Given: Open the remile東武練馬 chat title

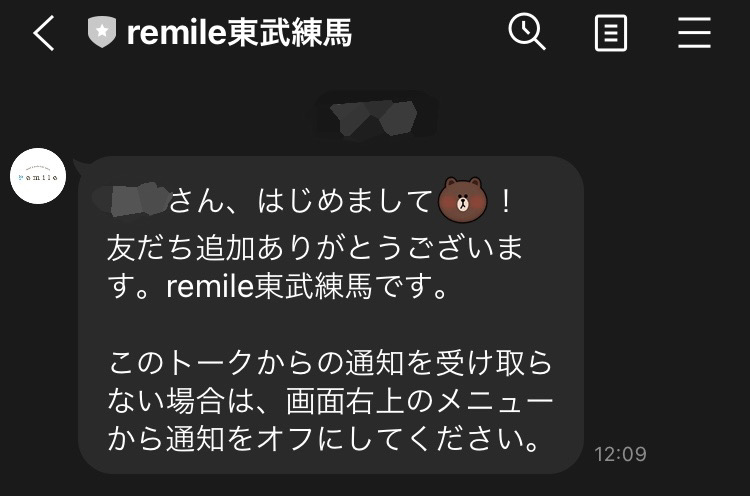Looking at the screenshot, I should (x=239, y=33).
